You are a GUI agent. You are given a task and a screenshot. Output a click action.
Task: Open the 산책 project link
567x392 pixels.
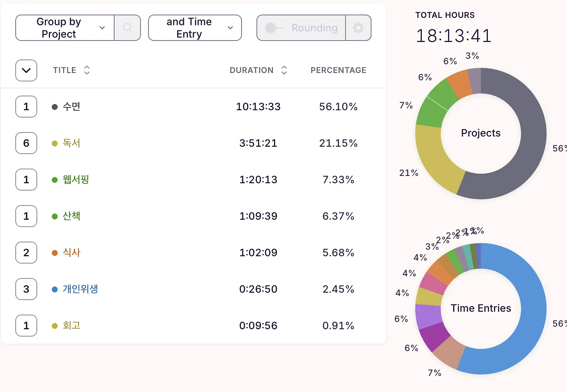[72, 216]
